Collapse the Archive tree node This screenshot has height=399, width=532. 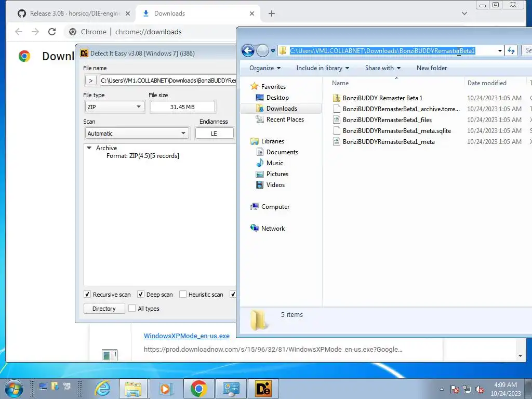[x=89, y=148]
